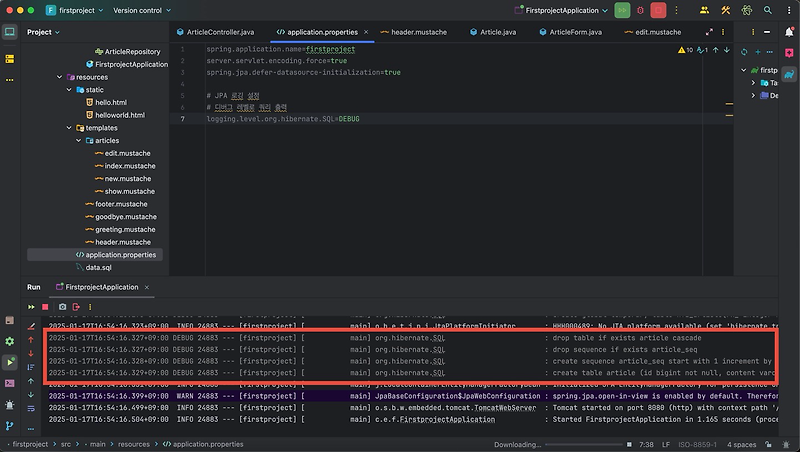
Task: Open the yellow Structure tool window icon
Action: point(10,59)
